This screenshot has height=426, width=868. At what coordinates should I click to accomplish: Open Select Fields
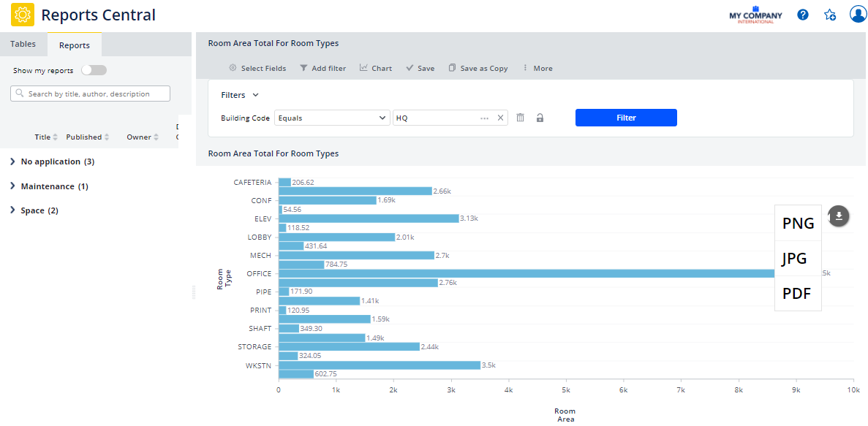tap(257, 68)
